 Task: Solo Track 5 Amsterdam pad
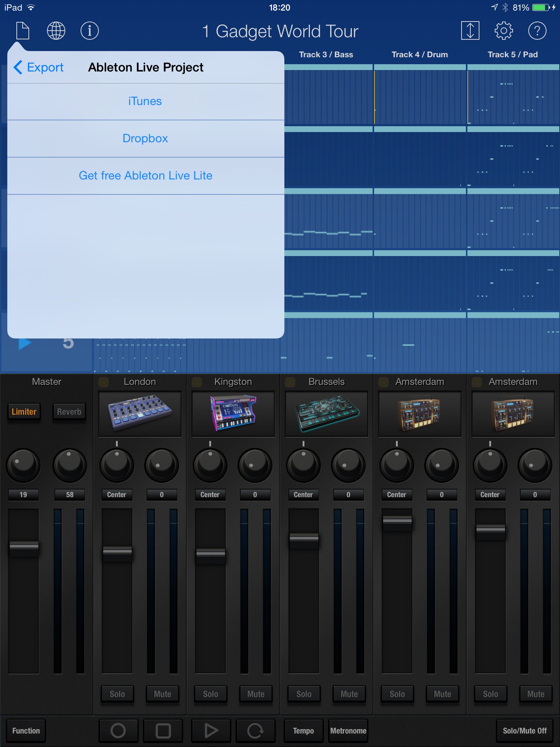click(x=491, y=694)
